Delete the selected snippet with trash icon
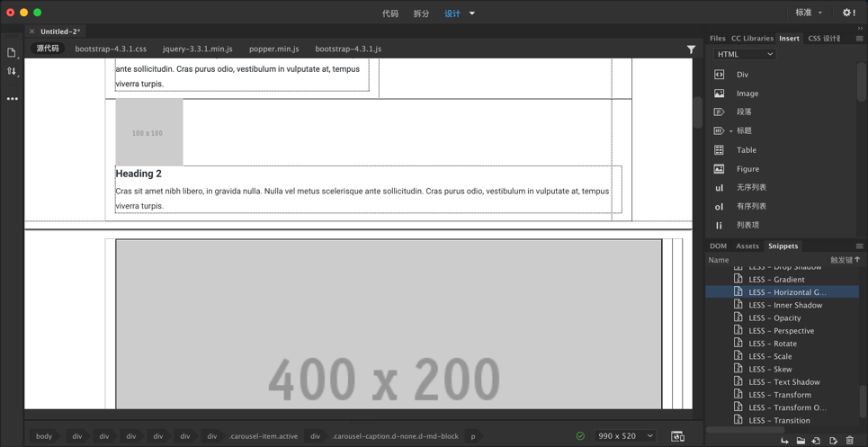This screenshot has width=868, height=447. coord(850,441)
